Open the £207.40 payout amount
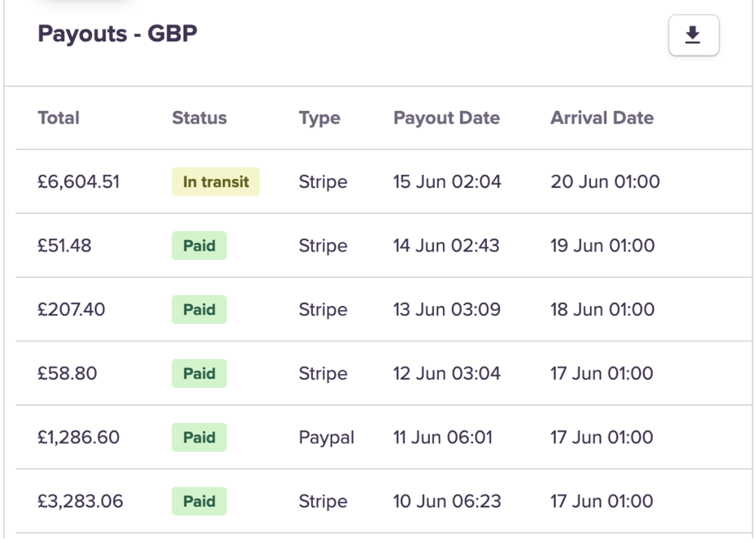This screenshot has height=543, width=756. (71, 310)
